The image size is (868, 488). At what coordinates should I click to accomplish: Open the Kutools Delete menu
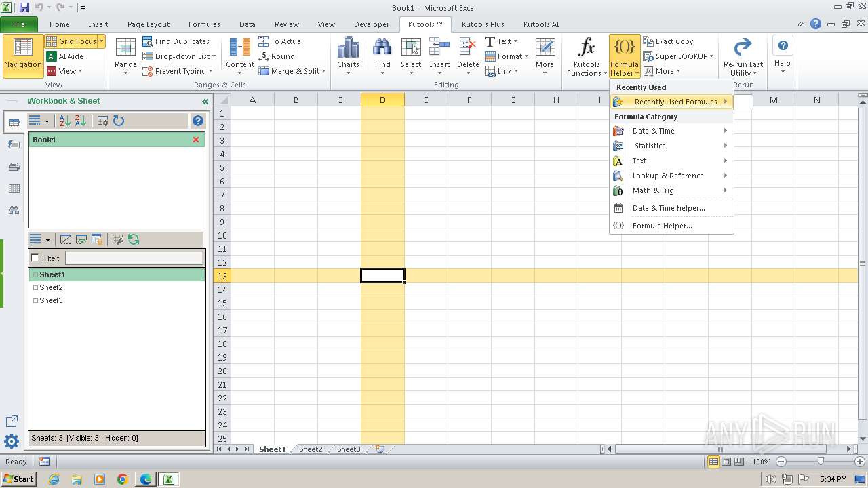[468, 56]
